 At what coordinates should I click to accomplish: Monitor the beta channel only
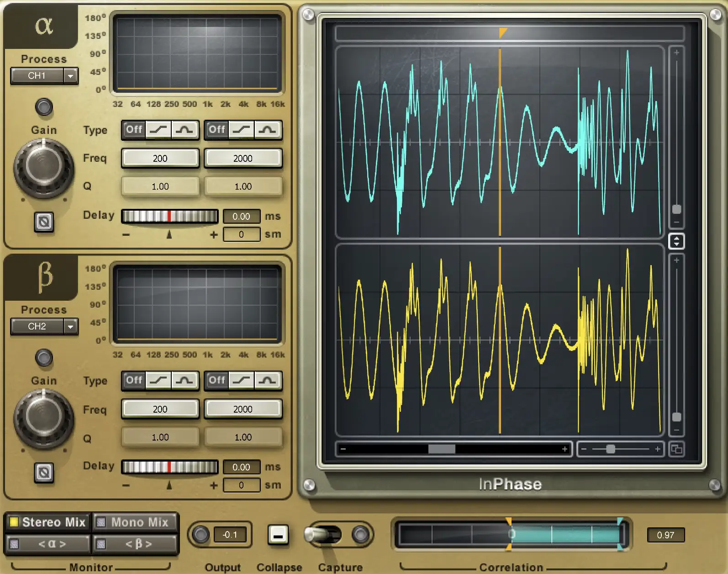(x=135, y=544)
